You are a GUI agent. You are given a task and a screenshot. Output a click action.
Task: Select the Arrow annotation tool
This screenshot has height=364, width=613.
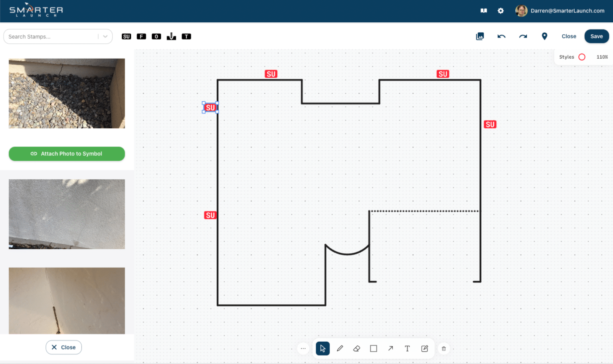[390, 348]
